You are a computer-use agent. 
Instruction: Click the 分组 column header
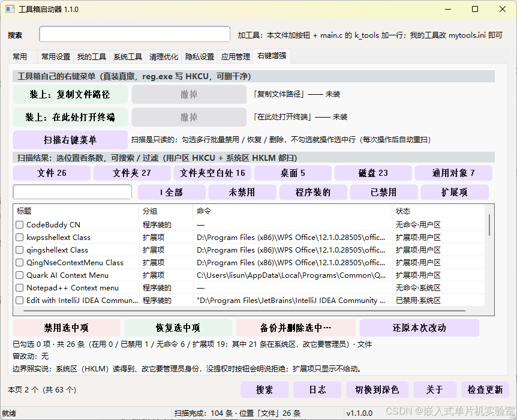pyautogui.click(x=166, y=211)
